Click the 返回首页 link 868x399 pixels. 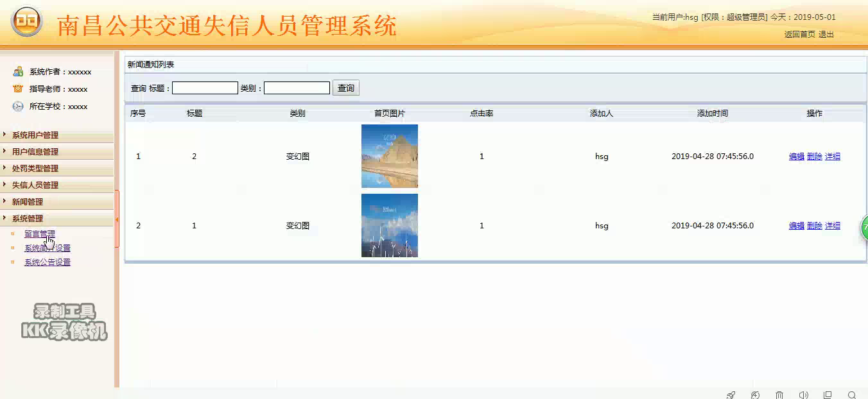point(799,35)
